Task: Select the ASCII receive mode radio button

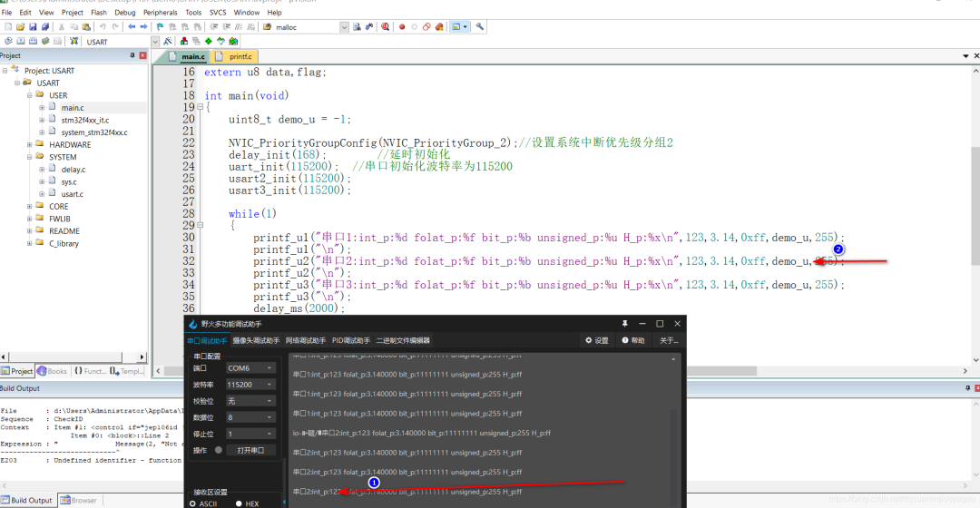Action: tap(192, 503)
